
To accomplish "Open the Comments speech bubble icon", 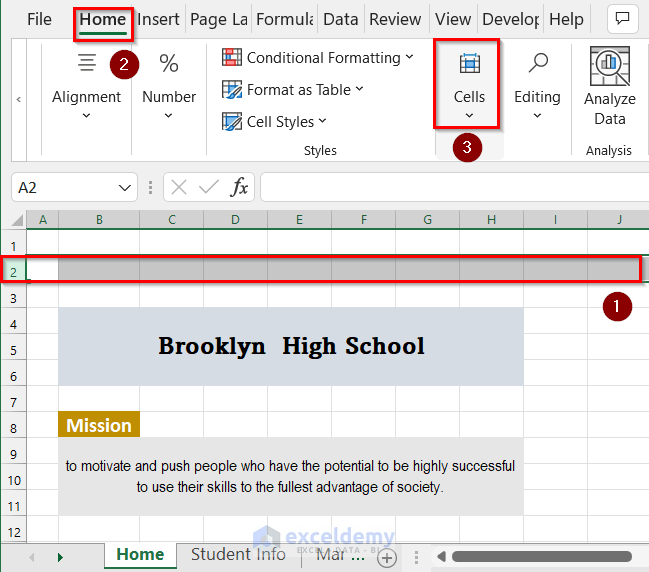I will (622, 19).
